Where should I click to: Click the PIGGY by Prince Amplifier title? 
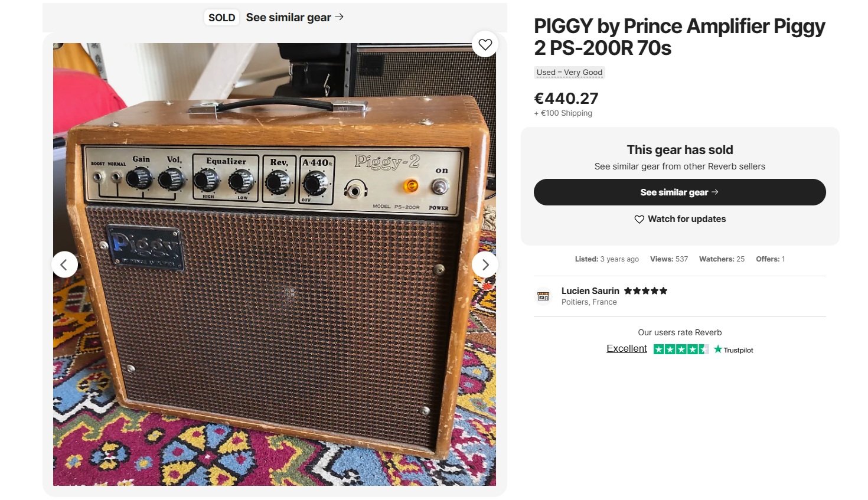click(679, 37)
